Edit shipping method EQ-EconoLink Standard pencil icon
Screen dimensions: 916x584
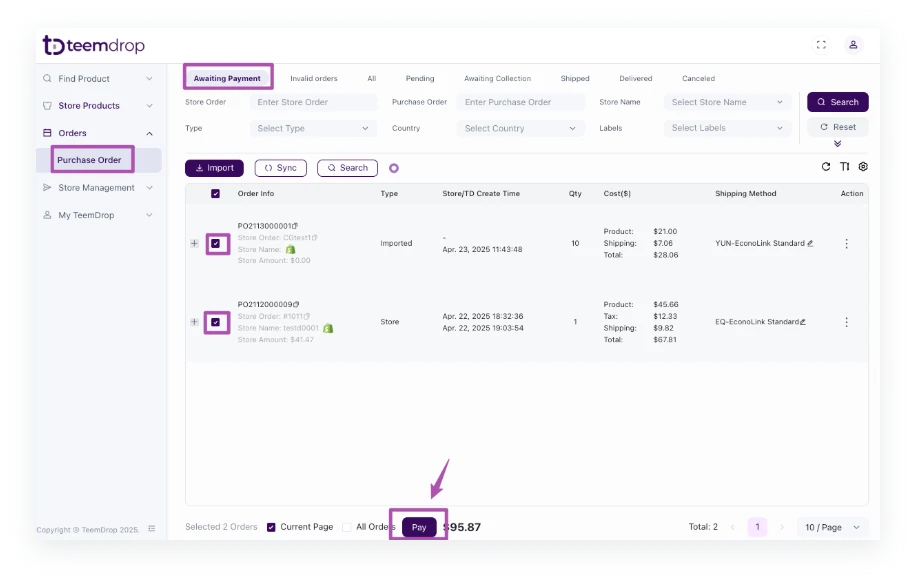coord(803,322)
